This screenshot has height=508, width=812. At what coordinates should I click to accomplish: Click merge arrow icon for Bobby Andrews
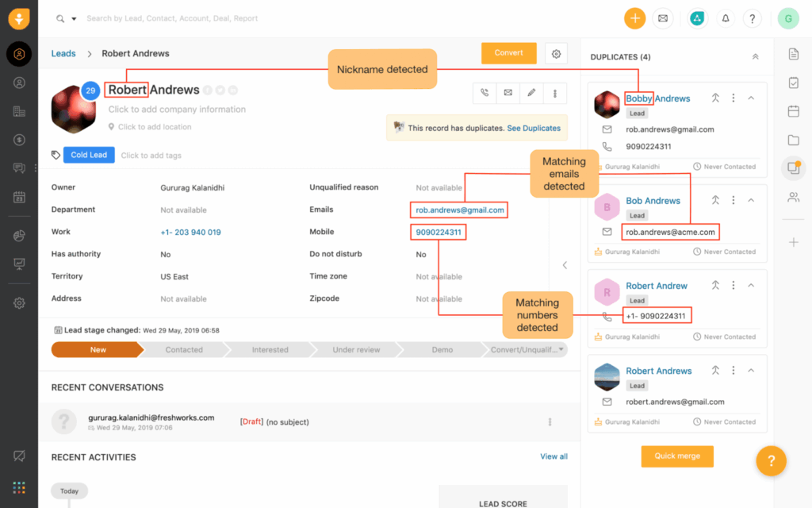[x=714, y=98]
